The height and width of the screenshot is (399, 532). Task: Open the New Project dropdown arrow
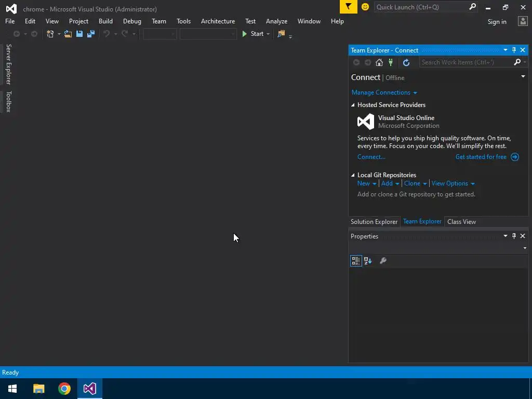[x=59, y=34]
